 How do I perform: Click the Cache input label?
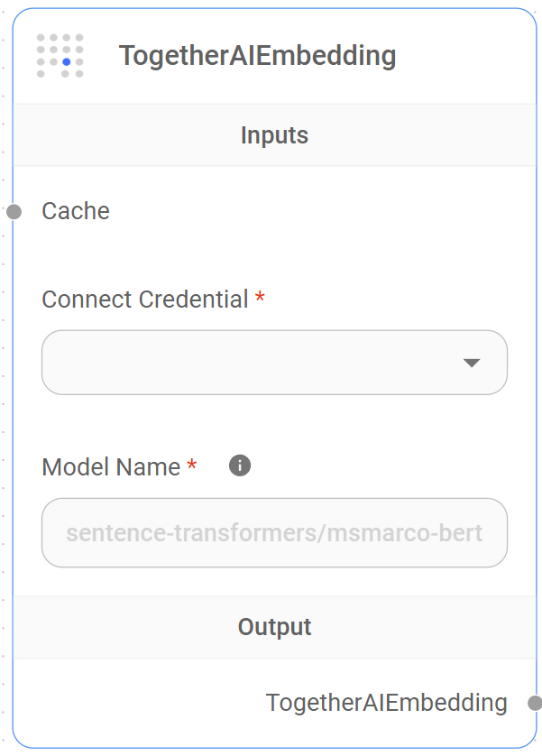75,211
